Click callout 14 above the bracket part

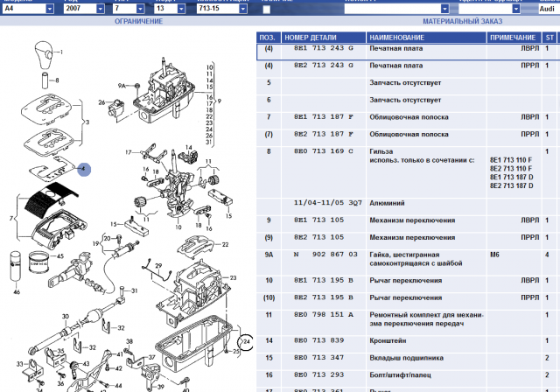[189, 147]
